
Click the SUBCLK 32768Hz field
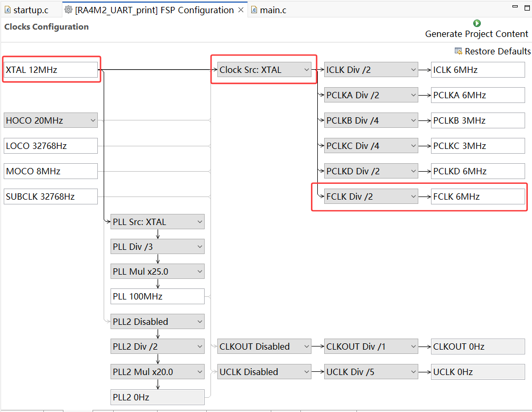coord(51,196)
